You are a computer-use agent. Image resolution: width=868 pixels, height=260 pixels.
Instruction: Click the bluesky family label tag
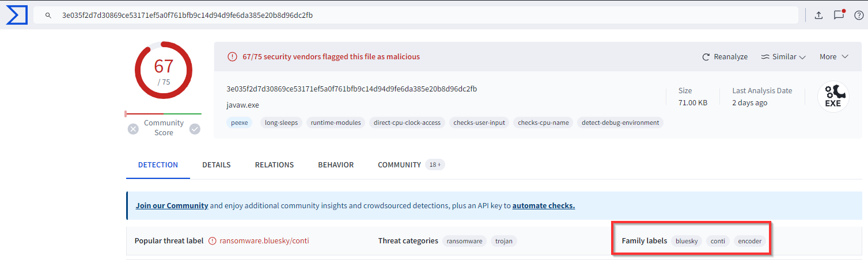coord(687,241)
